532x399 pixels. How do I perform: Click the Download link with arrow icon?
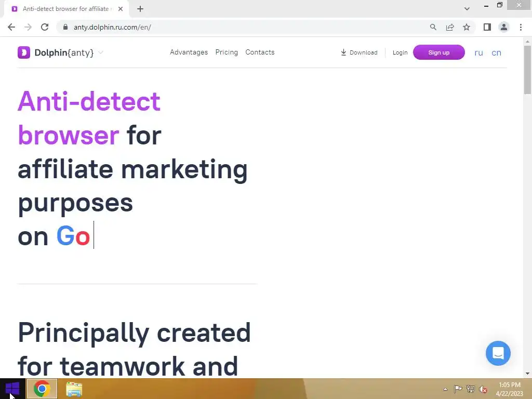[359, 52]
